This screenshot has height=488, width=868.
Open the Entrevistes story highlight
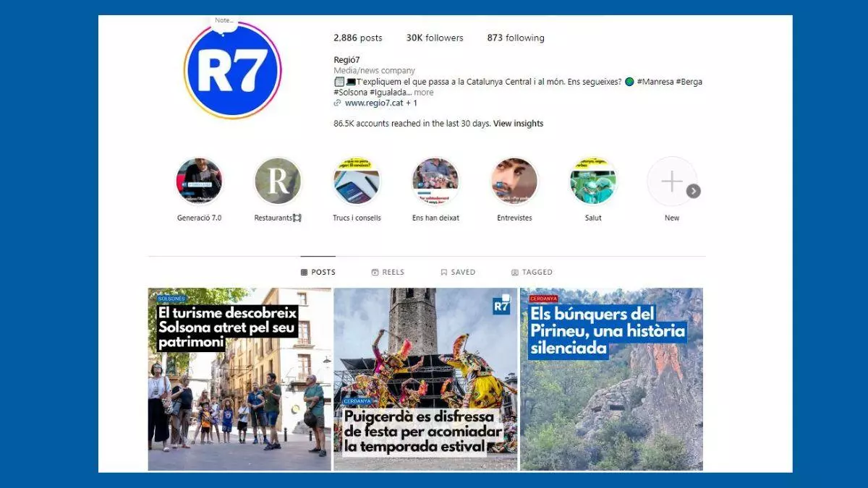coord(514,181)
